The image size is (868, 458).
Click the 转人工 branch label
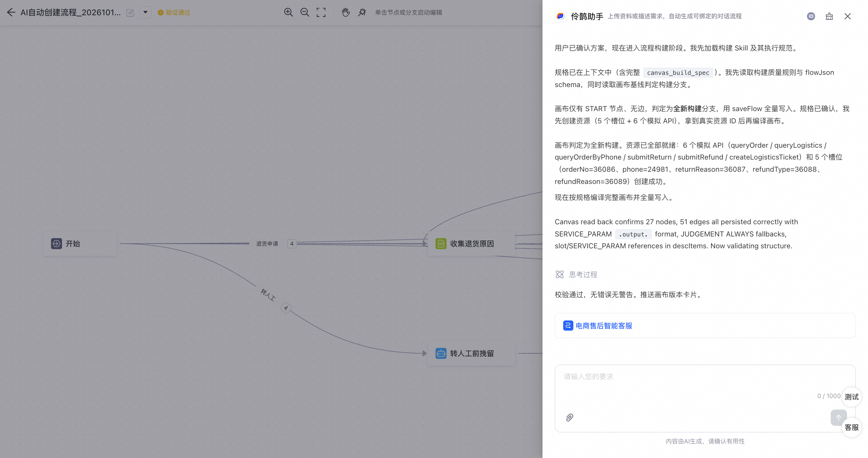268,295
